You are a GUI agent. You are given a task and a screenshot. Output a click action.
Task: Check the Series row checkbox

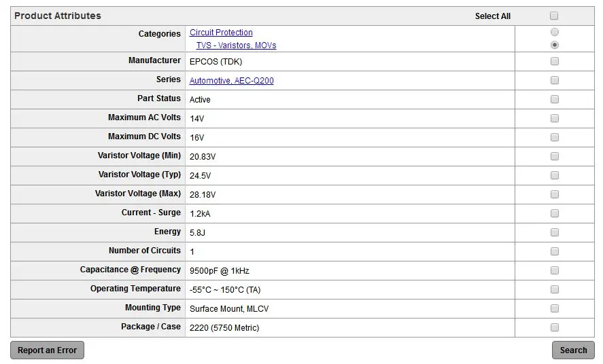(555, 80)
